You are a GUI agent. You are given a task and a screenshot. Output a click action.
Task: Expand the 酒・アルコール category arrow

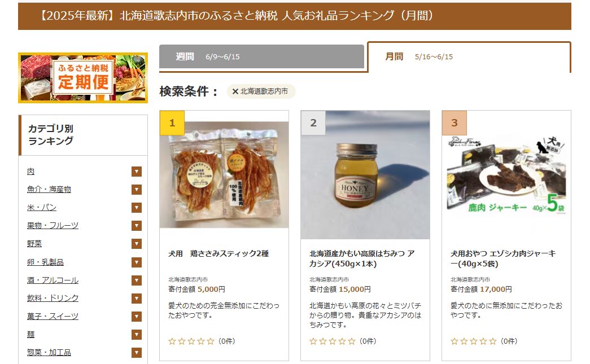click(x=137, y=280)
